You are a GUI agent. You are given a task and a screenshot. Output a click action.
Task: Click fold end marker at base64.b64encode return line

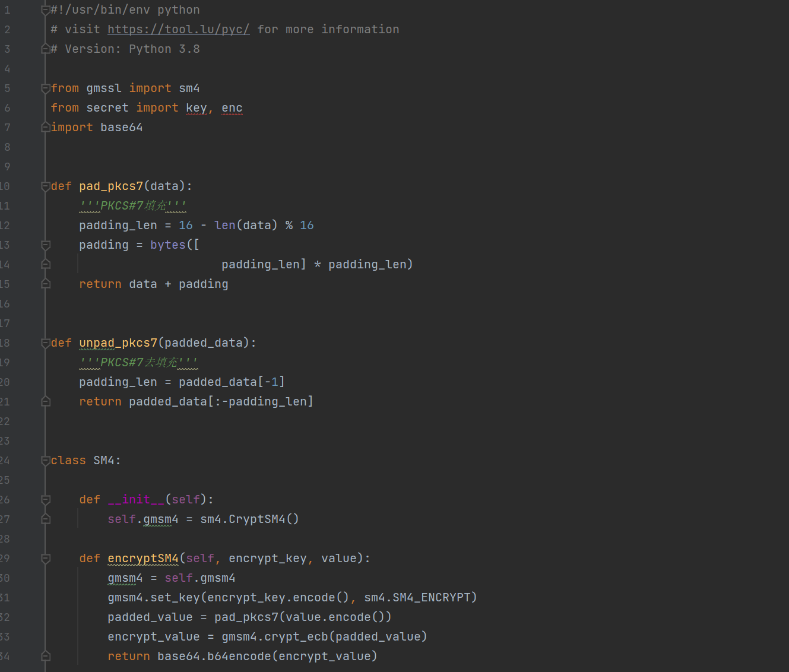tap(46, 657)
